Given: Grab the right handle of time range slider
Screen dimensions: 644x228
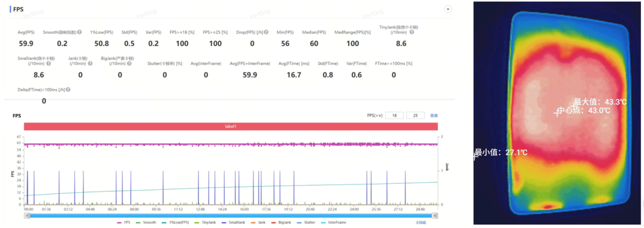Looking at the screenshot, I should (435, 215).
